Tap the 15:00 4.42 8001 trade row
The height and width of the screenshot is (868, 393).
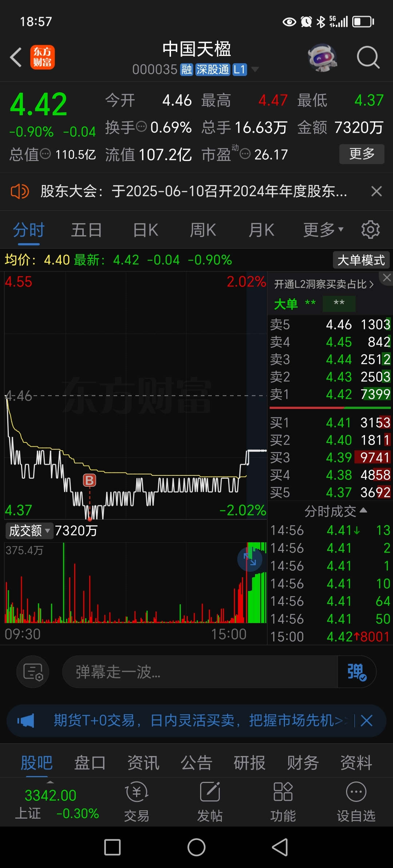coord(330,636)
